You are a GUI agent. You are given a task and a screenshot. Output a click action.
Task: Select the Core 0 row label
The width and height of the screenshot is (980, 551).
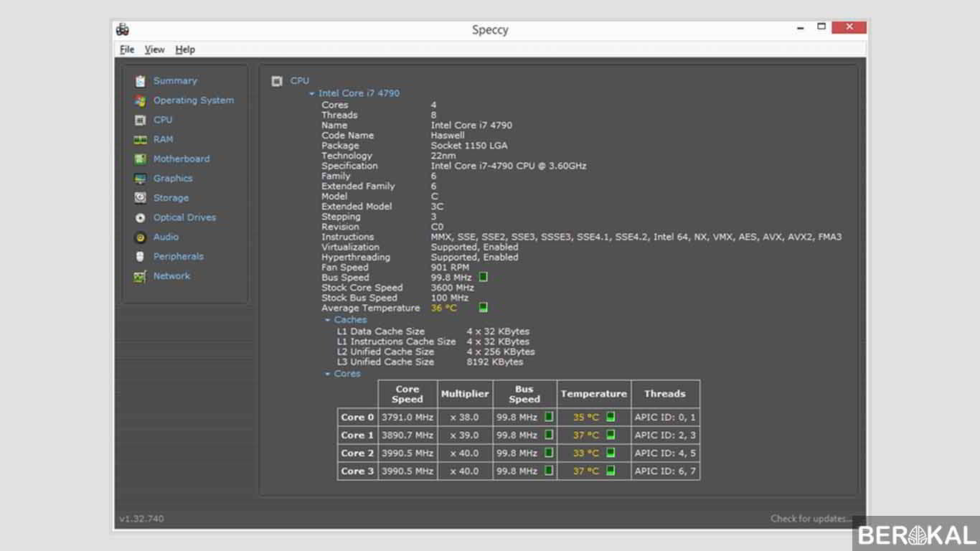[357, 417]
